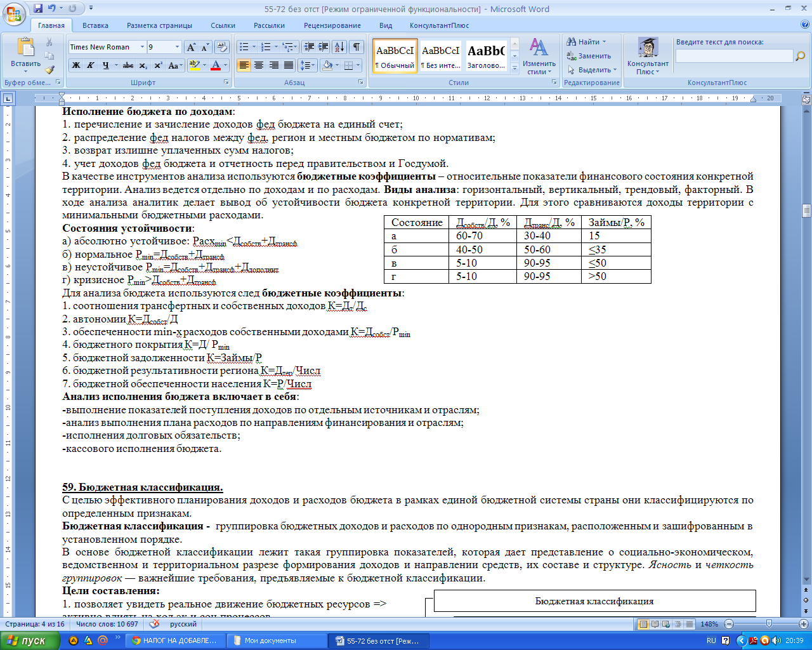This screenshot has height=650, width=812.
Task: Shrink font size with the smaller A icon
Action: (x=205, y=47)
